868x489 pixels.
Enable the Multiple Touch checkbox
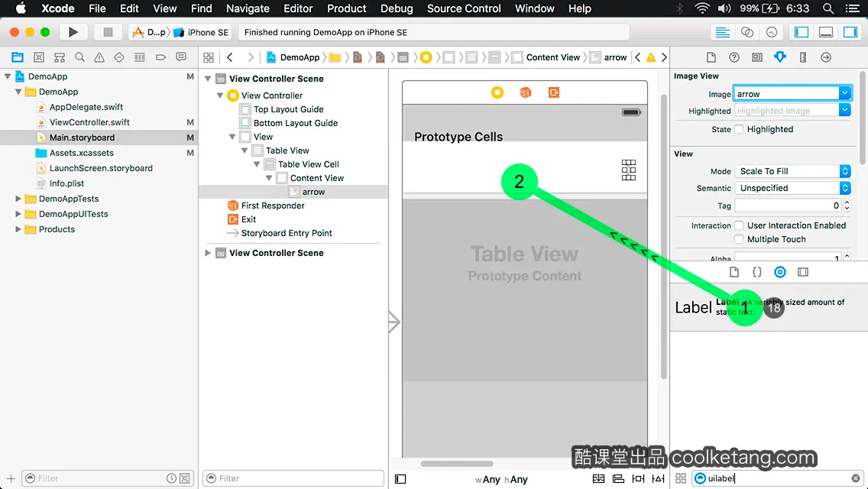click(739, 239)
